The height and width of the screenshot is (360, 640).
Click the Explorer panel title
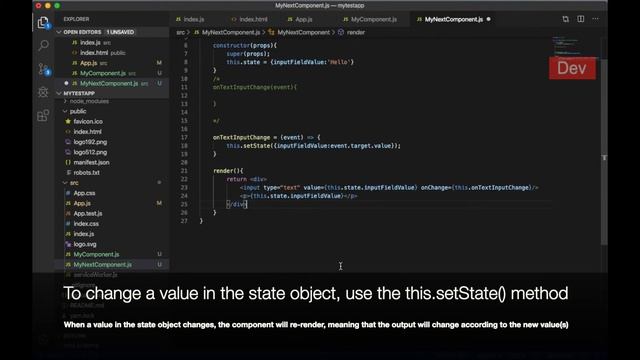(x=76, y=19)
